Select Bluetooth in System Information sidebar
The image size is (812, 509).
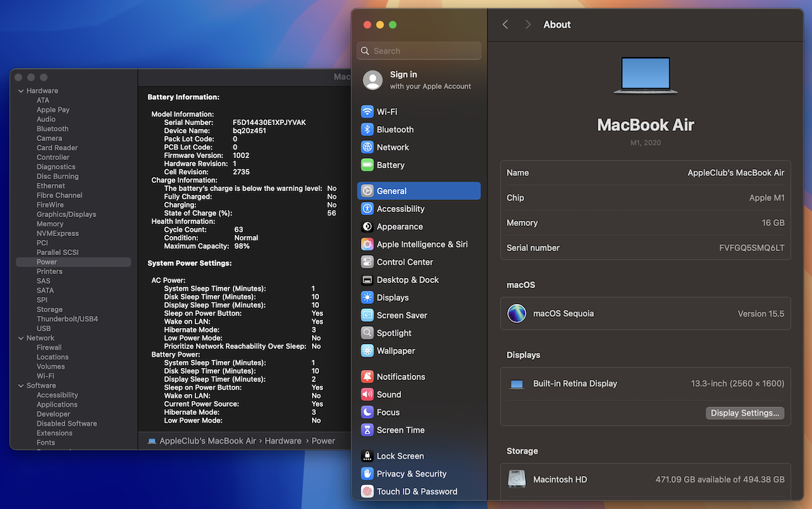point(53,129)
